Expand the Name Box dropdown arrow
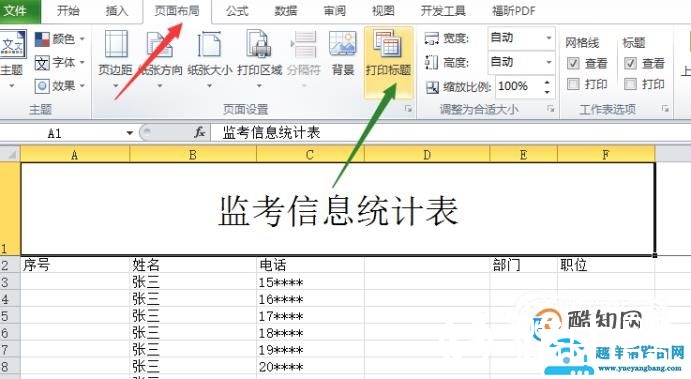 (130, 133)
